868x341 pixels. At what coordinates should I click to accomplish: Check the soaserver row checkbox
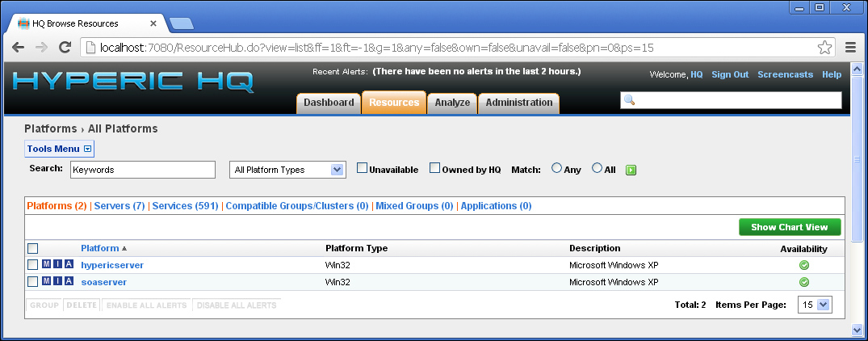coord(32,282)
